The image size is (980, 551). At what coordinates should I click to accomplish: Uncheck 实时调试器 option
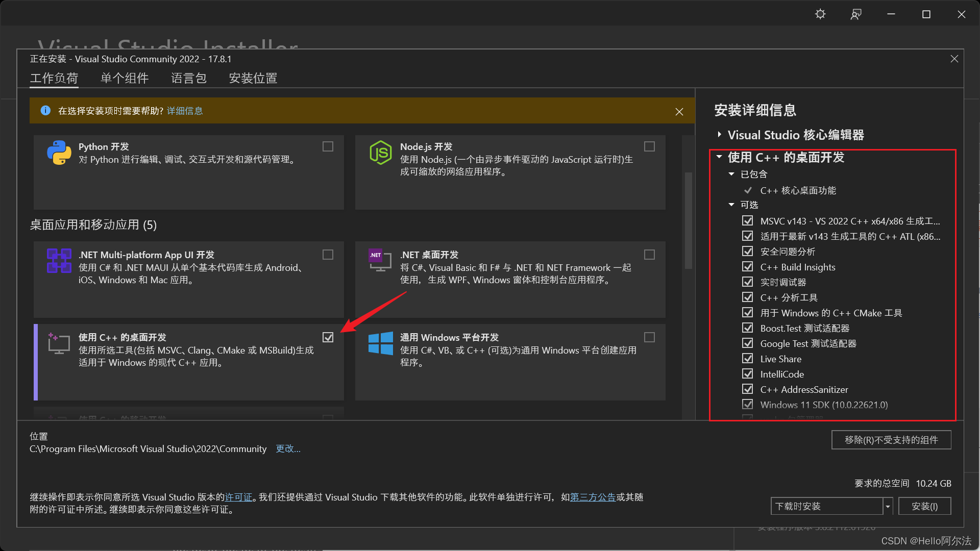point(748,282)
